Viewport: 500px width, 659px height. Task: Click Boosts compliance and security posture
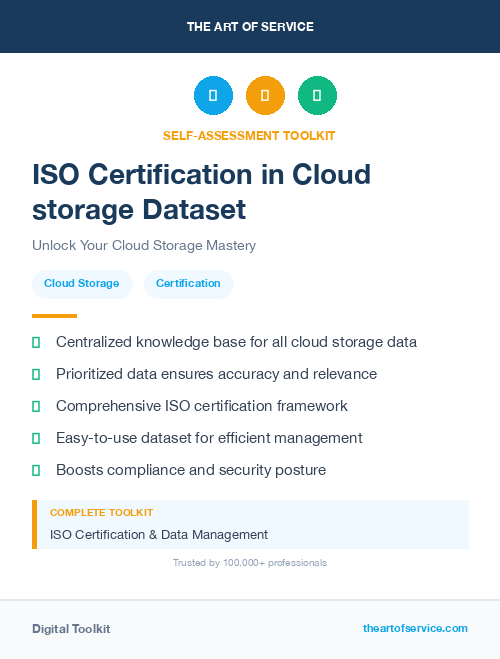[x=191, y=470]
